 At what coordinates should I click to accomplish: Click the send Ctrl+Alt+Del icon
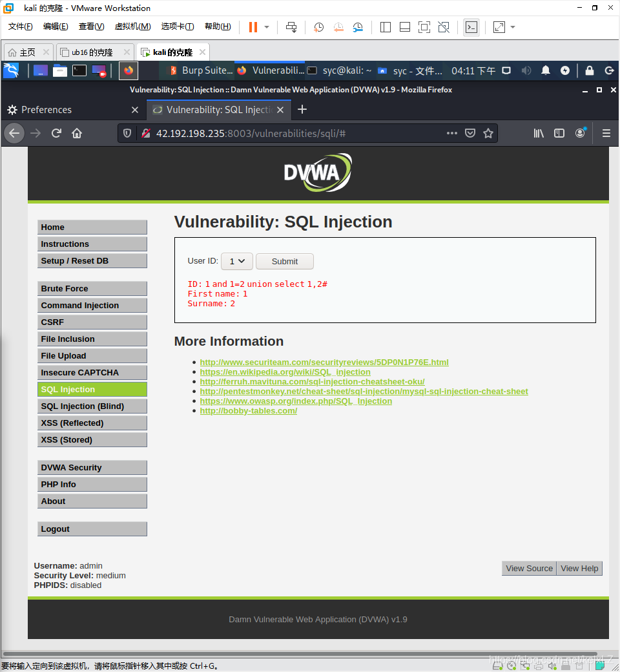click(x=291, y=27)
